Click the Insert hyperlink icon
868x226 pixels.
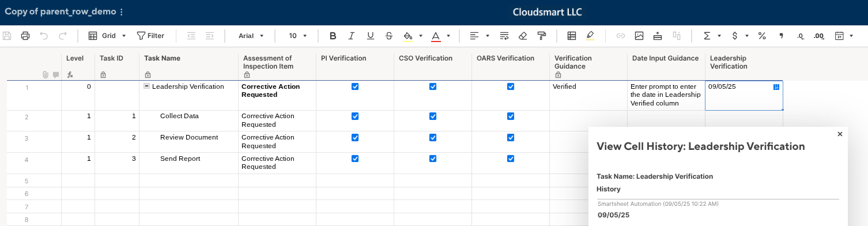pos(621,36)
